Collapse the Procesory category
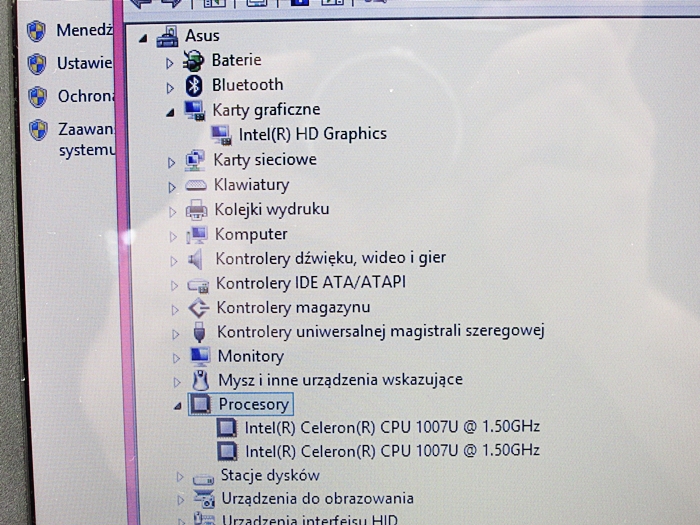 tap(178, 406)
